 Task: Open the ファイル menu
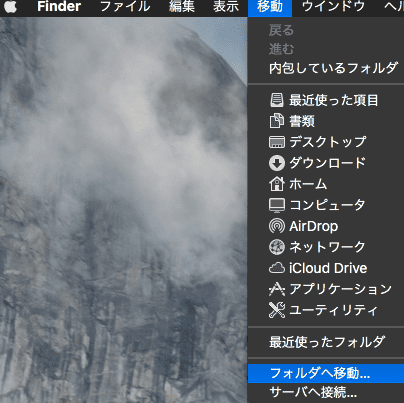tap(125, 7)
